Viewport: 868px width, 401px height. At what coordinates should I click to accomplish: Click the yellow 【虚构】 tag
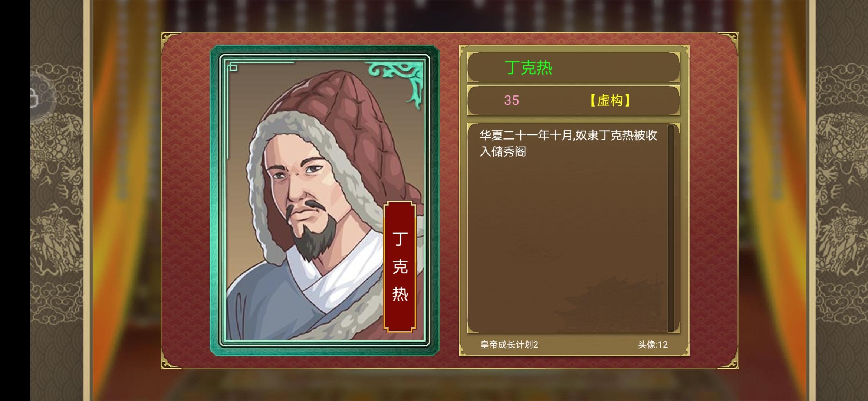coord(610,100)
